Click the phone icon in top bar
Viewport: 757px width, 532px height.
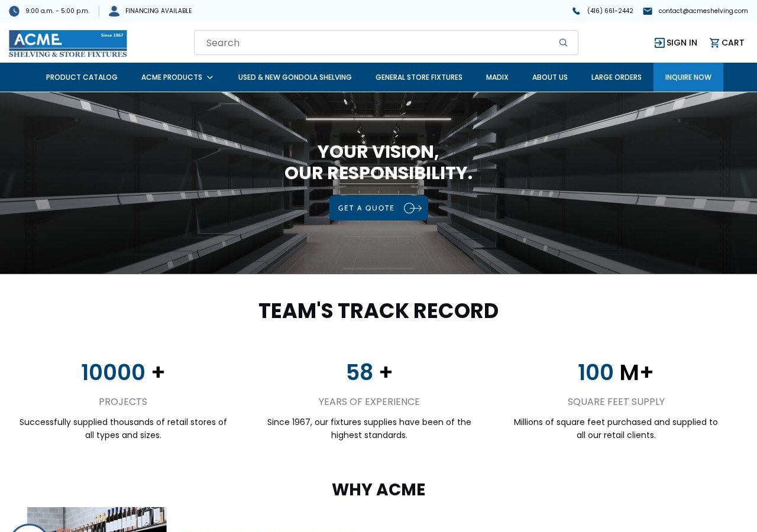(x=576, y=11)
